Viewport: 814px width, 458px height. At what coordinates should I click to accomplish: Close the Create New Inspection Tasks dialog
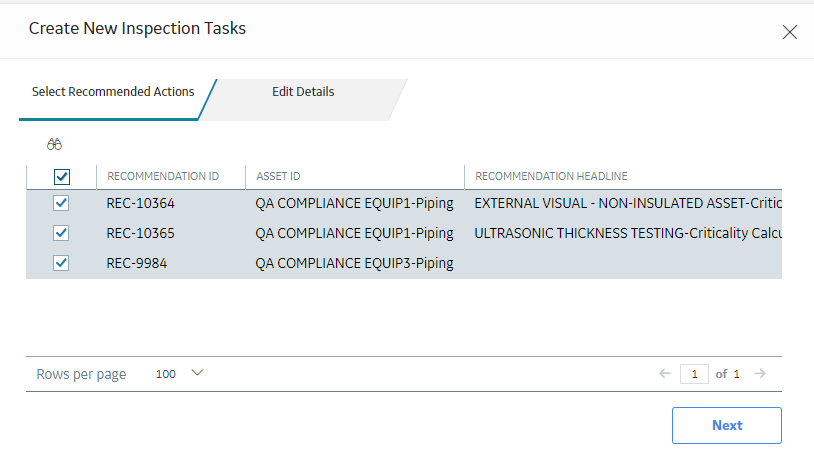[x=790, y=32]
